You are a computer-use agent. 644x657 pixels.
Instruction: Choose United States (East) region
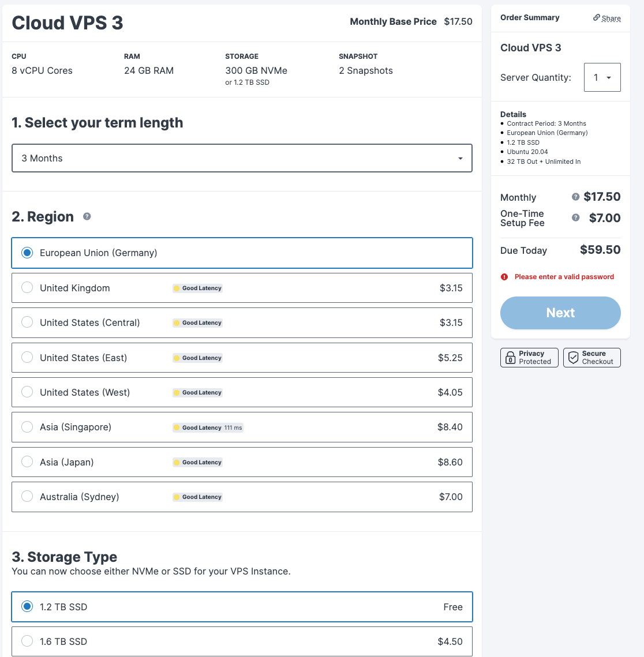(242, 358)
